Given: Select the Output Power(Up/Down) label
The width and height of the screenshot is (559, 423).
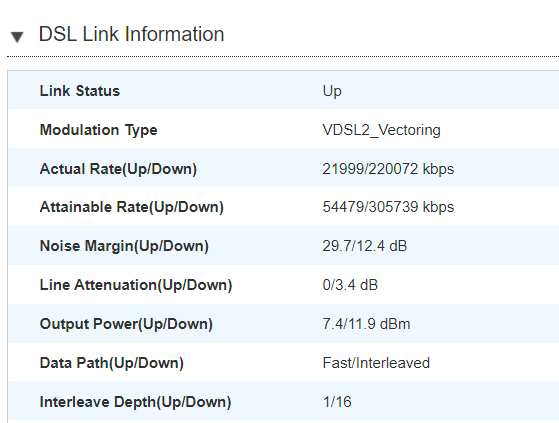Looking at the screenshot, I should (x=126, y=324).
